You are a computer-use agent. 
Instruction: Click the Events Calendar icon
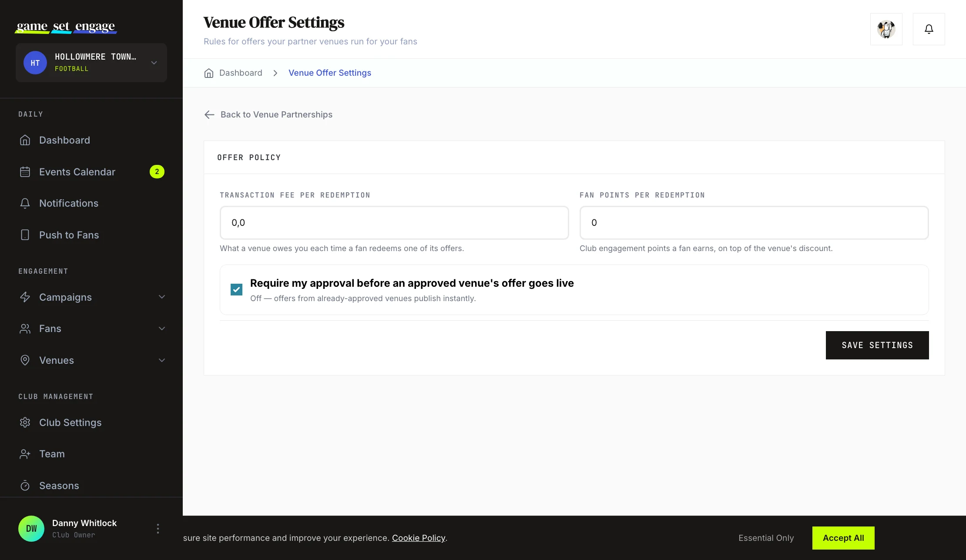click(x=25, y=172)
